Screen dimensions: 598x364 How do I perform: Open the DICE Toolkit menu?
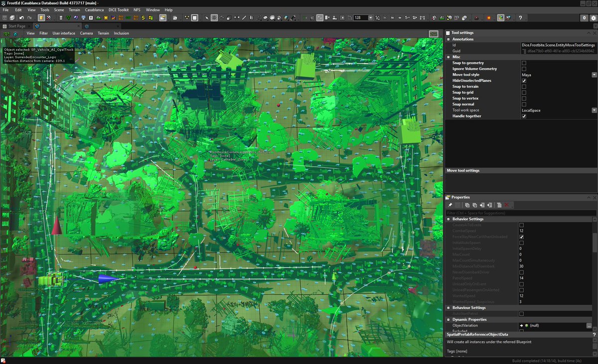(x=120, y=10)
